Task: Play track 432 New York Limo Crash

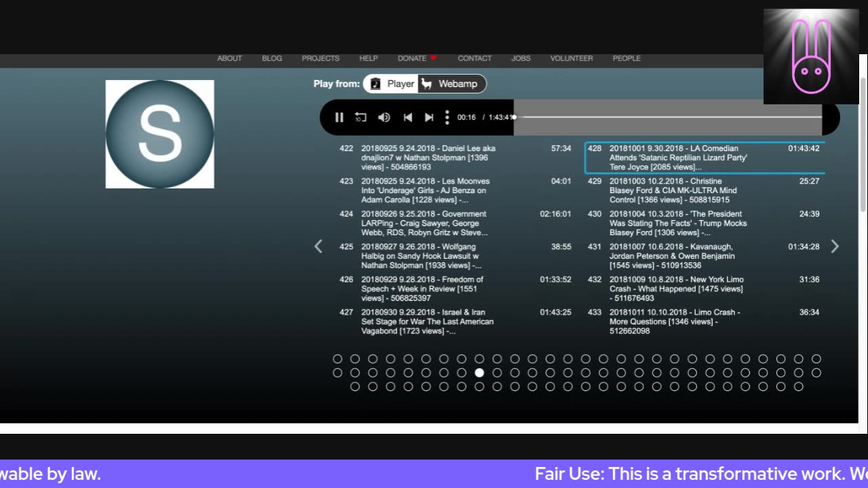Action: coord(705,289)
